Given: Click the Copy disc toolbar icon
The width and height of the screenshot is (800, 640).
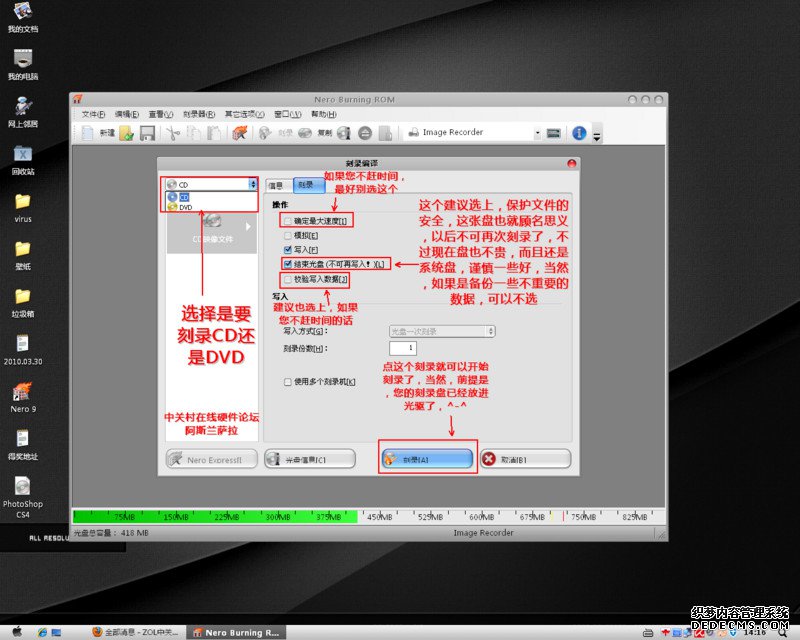Looking at the screenshot, I should (x=305, y=133).
